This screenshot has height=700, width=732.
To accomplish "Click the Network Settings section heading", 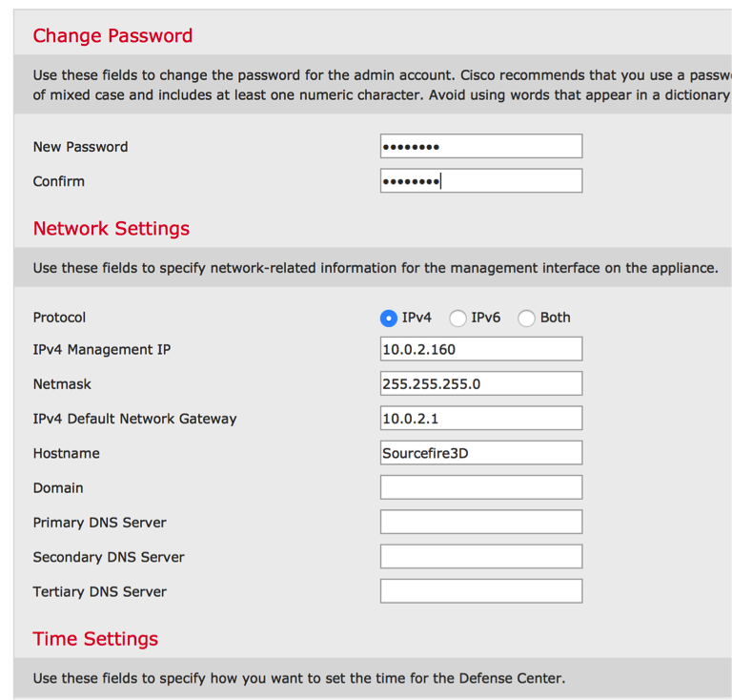I will click(112, 229).
